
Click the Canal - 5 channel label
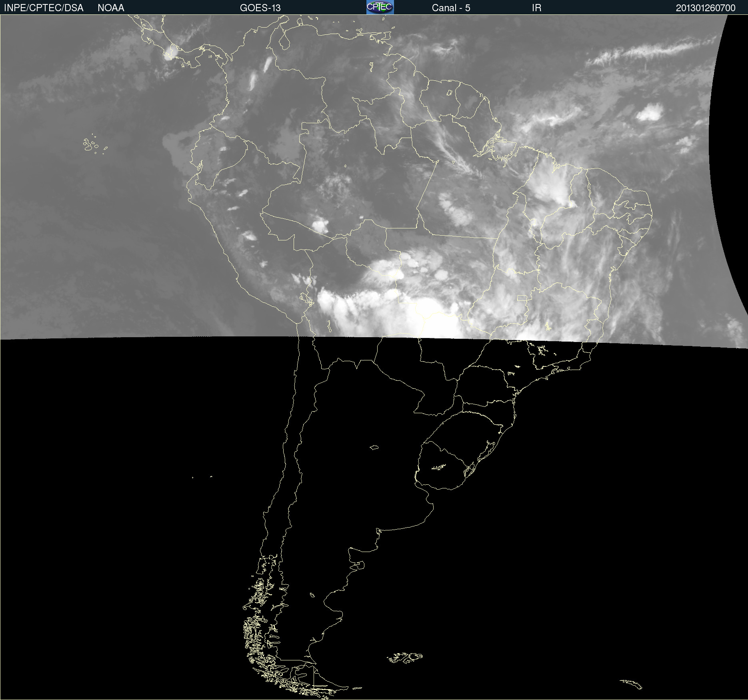pos(451,8)
